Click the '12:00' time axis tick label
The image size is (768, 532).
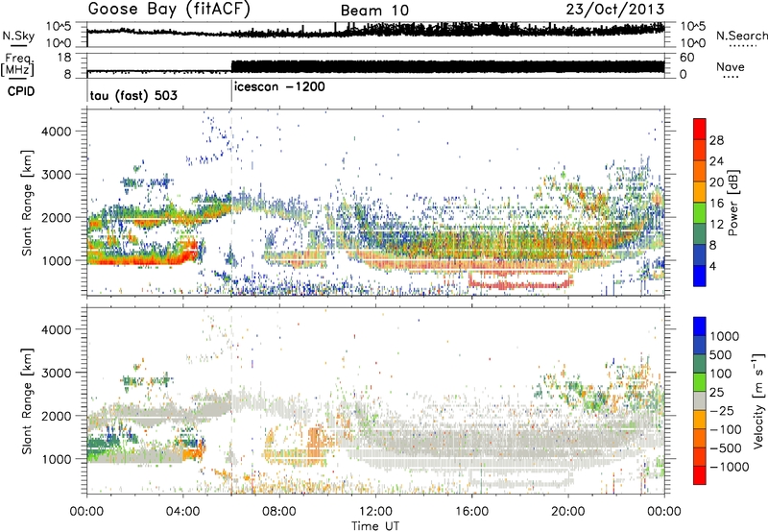pyautogui.click(x=375, y=512)
